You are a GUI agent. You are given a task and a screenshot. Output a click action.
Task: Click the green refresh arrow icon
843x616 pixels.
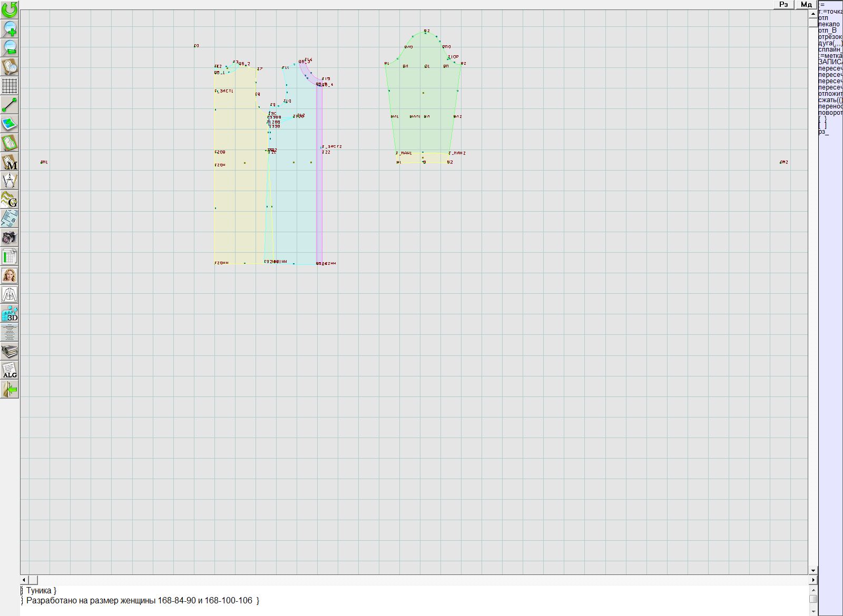[9, 9]
